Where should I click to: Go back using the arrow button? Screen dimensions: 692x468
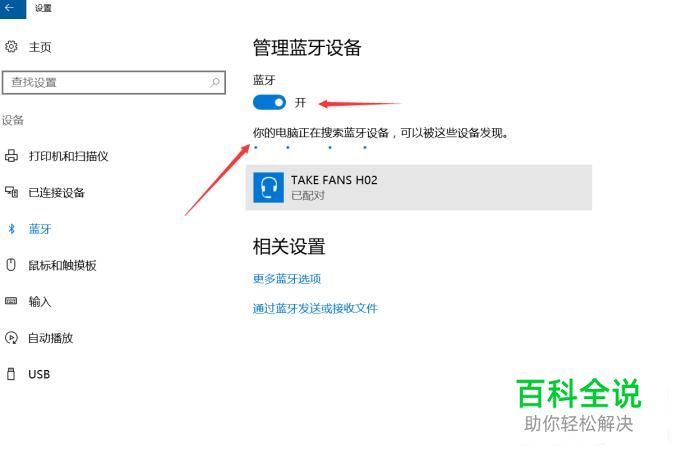pyautogui.click(x=12, y=9)
